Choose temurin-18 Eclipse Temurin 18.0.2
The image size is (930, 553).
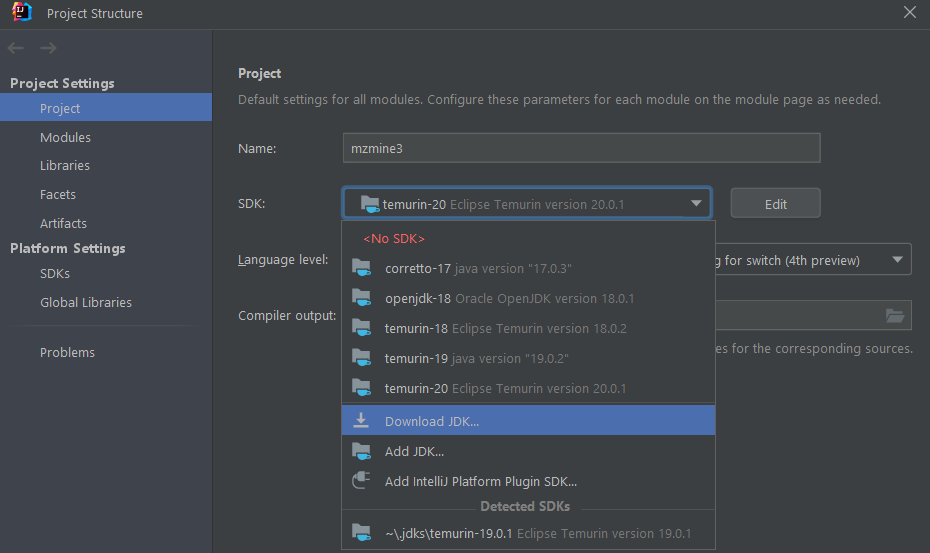(528, 328)
